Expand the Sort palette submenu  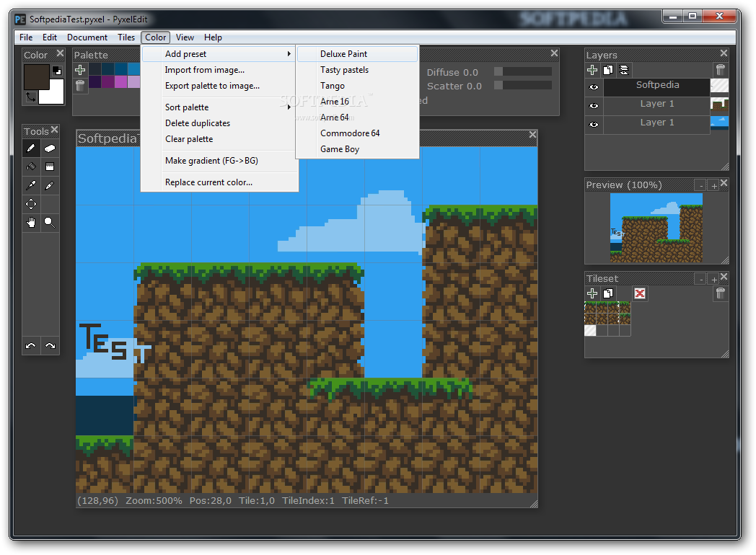(219, 107)
